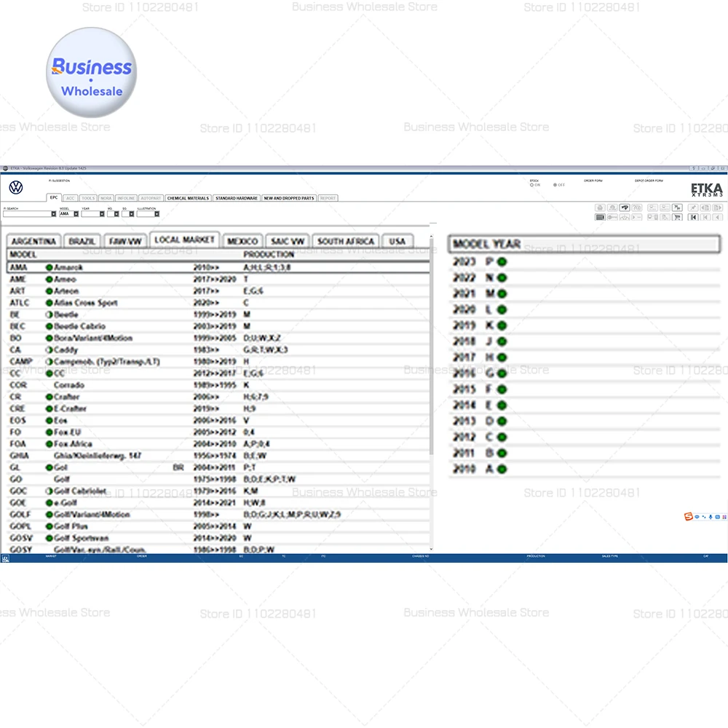
Task: Select the USA market tab
Action: [x=397, y=242]
